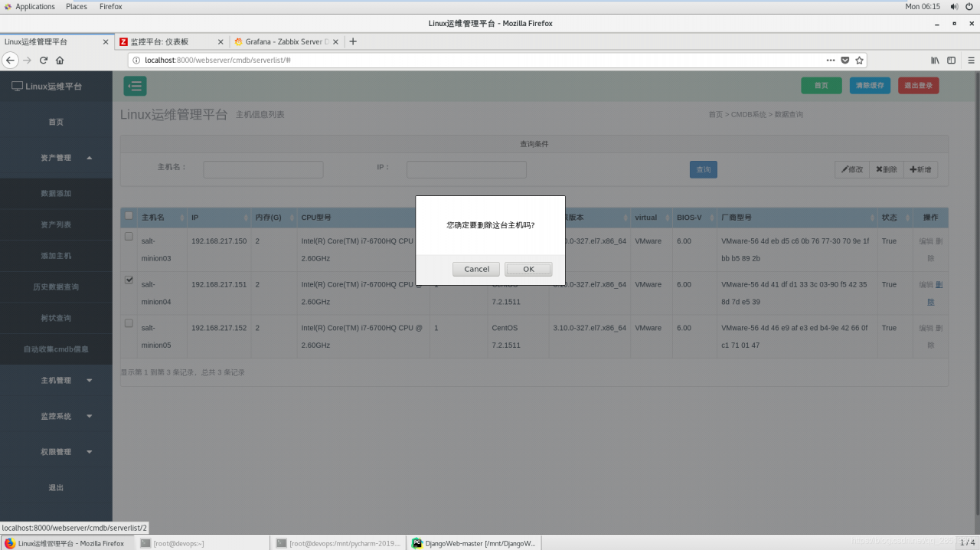
Task: Click 编辑 link for salt-minion04
Action: tap(926, 285)
